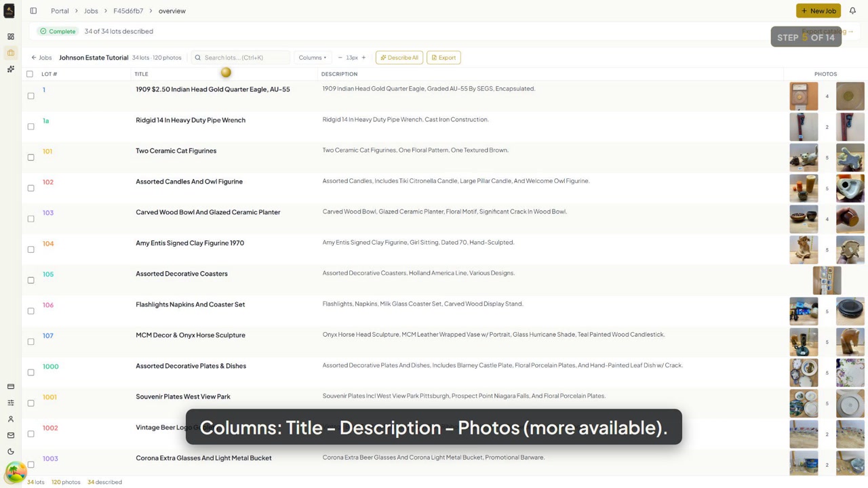
Task: Click title 'Assorted Decorative Coasters'
Action: (182, 274)
